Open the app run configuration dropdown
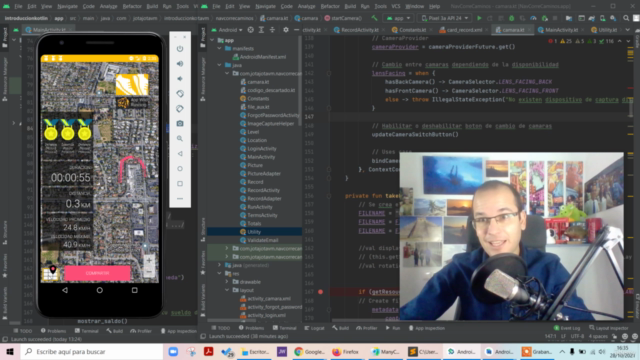Viewport: 640px width, 360px height. pyautogui.click(x=398, y=18)
